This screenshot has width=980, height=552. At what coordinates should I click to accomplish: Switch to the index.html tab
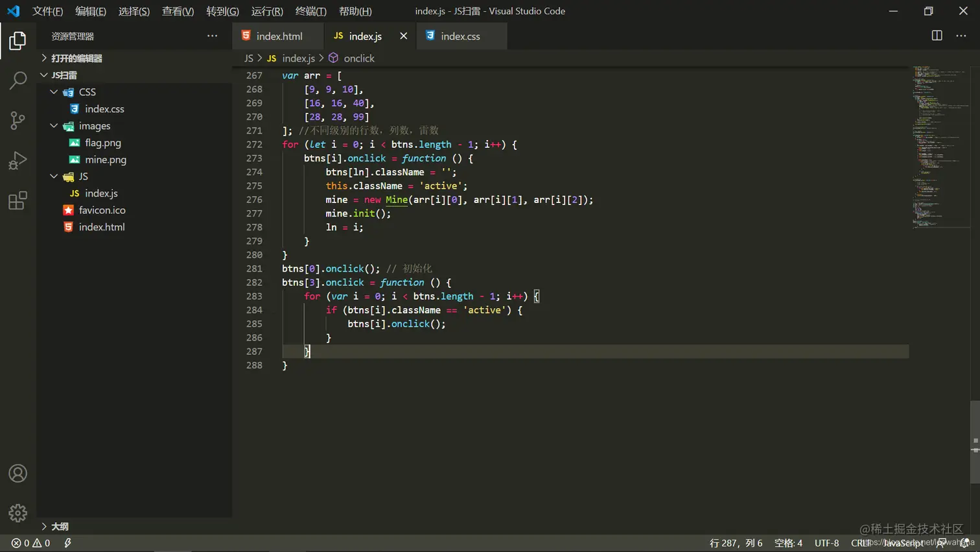(279, 36)
